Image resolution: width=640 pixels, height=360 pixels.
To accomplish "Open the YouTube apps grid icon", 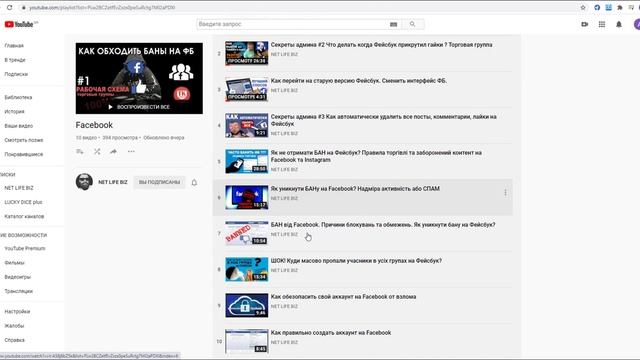I will [x=602, y=24].
